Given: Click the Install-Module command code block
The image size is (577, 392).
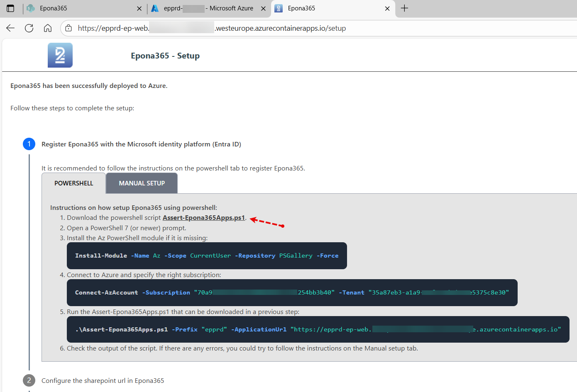Looking at the screenshot, I should coord(206,256).
